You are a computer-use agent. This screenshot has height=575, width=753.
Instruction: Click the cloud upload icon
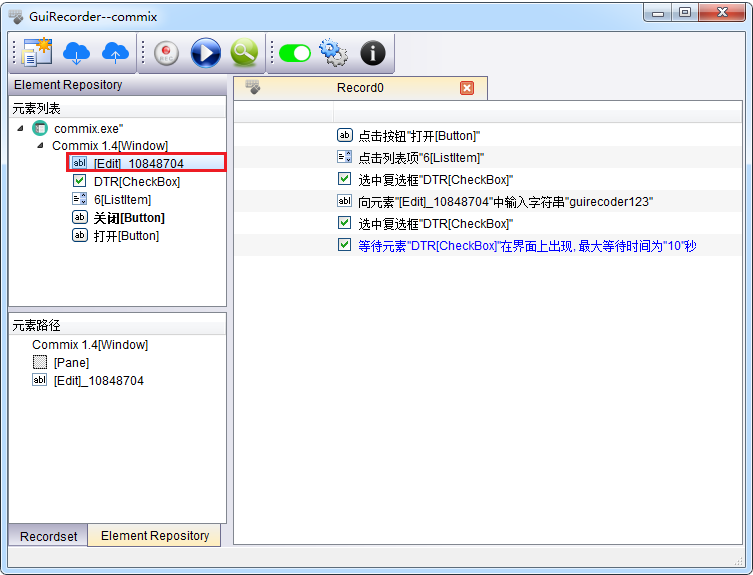pyautogui.click(x=115, y=52)
